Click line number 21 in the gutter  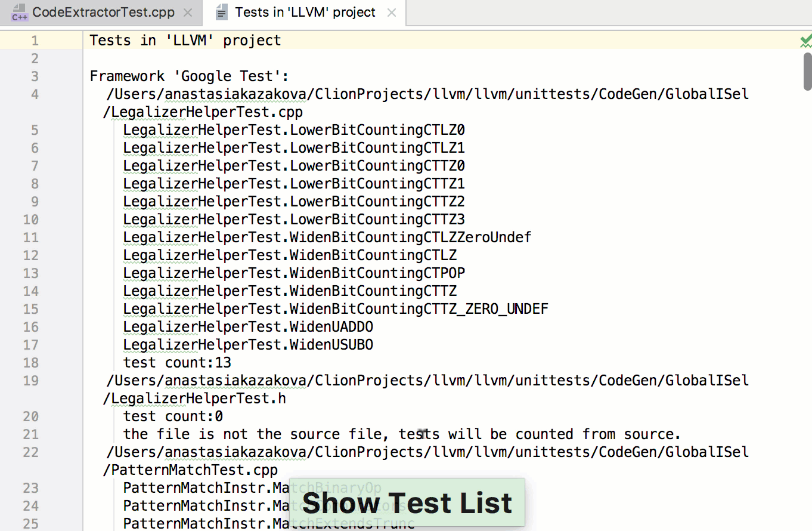[x=31, y=434]
